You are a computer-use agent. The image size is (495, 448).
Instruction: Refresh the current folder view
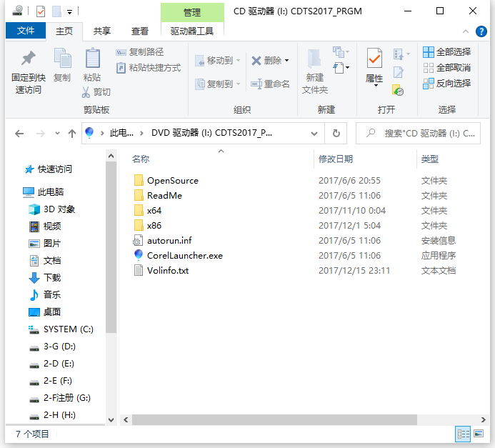point(336,134)
